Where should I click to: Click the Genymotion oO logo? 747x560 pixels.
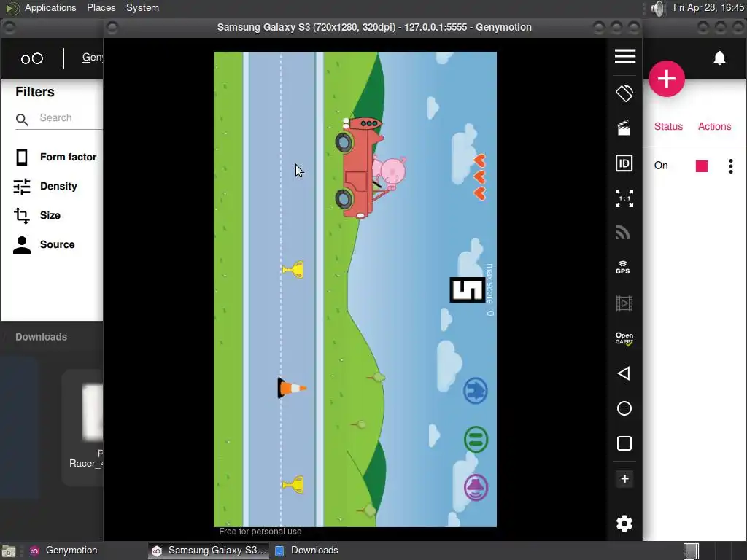click(x=32, y=58)
